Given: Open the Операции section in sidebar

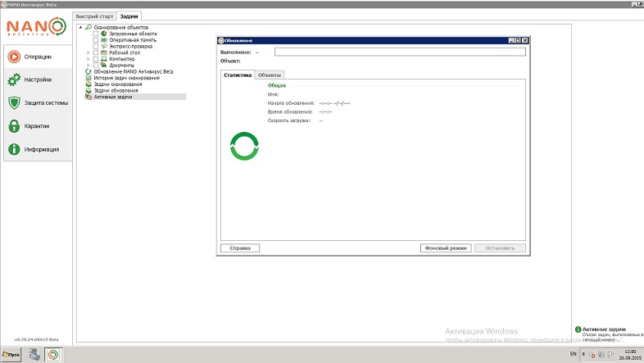Looking at the screenshot, I should click(x=36, y=57).
